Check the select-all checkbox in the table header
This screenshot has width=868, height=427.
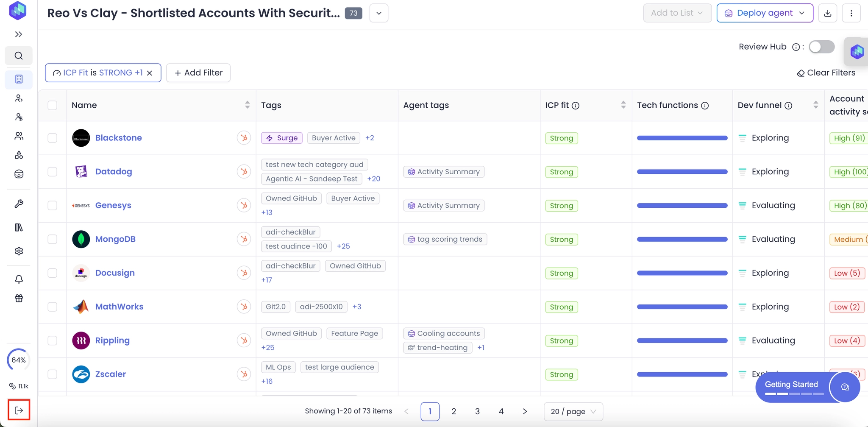(53, 105)
